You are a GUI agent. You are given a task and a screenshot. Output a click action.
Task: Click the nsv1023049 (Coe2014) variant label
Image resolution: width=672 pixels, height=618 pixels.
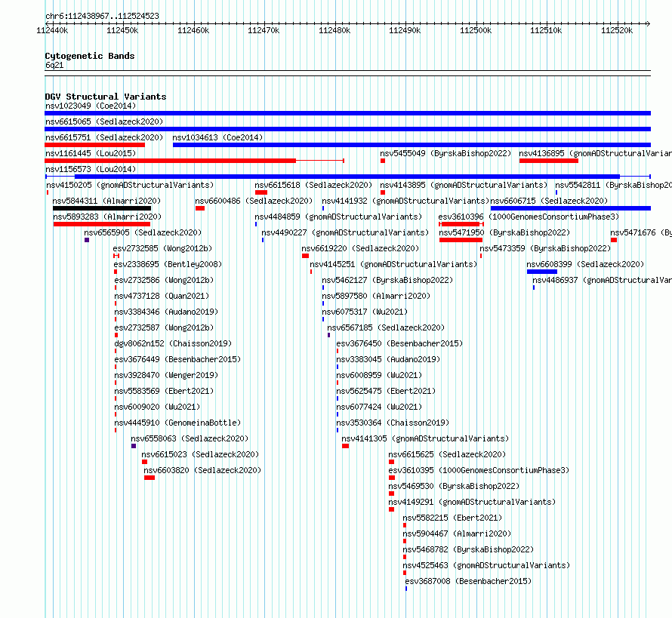coord(91,106)
